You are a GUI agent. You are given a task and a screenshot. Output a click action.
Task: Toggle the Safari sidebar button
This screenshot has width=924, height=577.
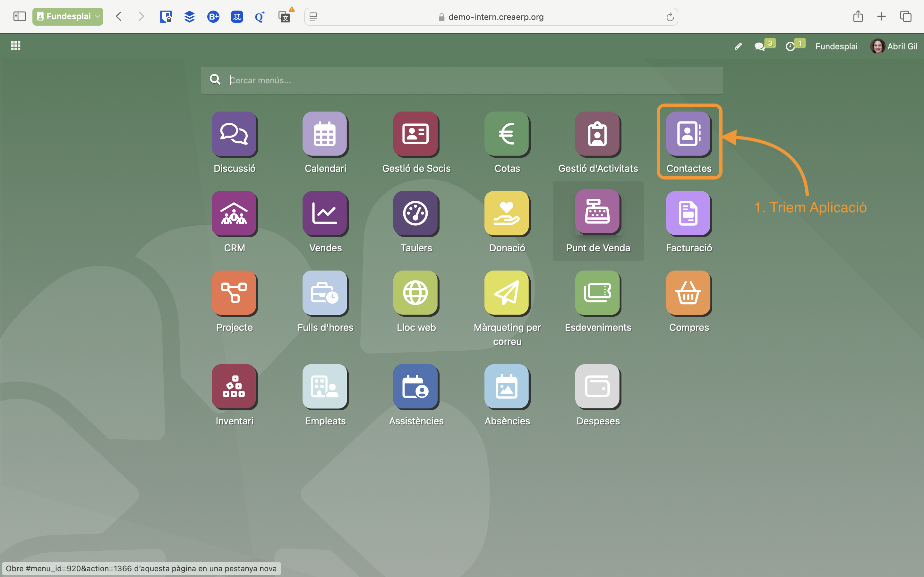click(20, 16)
